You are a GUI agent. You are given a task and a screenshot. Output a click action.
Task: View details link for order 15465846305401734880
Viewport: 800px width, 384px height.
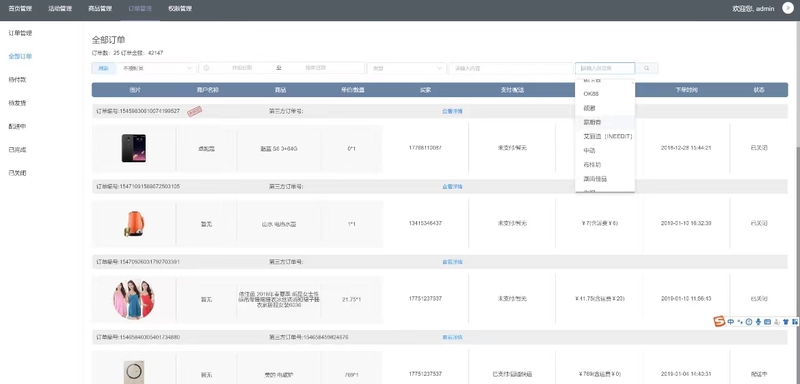tap(452, 337)
